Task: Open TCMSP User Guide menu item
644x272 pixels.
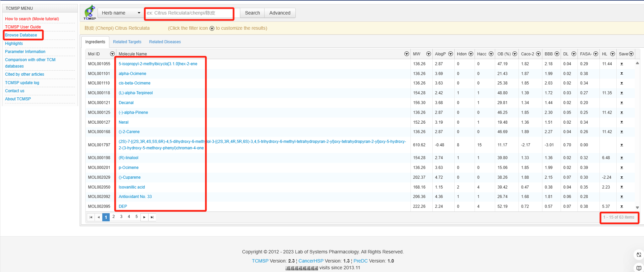Action: pyautogui.click(x=23, y=27)
